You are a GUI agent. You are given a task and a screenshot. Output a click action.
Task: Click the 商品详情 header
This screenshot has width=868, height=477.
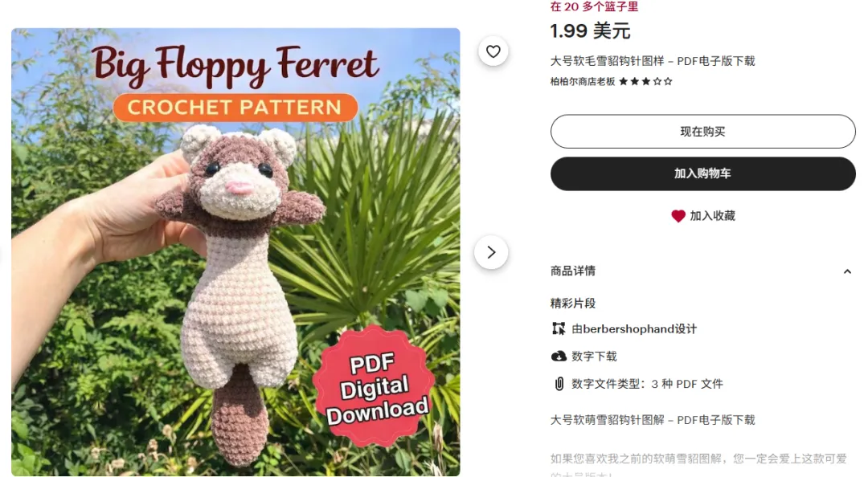pyautogui.click(x=573, y=271)
